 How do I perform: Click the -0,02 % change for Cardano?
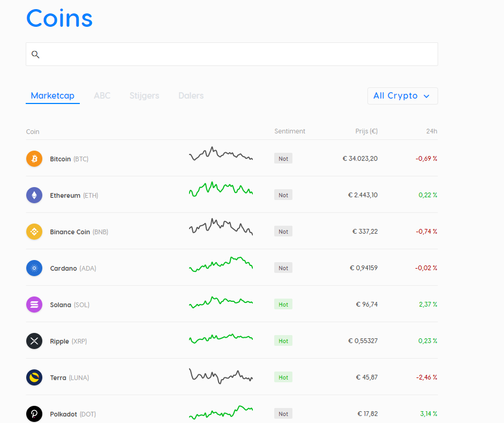[426, 268]
